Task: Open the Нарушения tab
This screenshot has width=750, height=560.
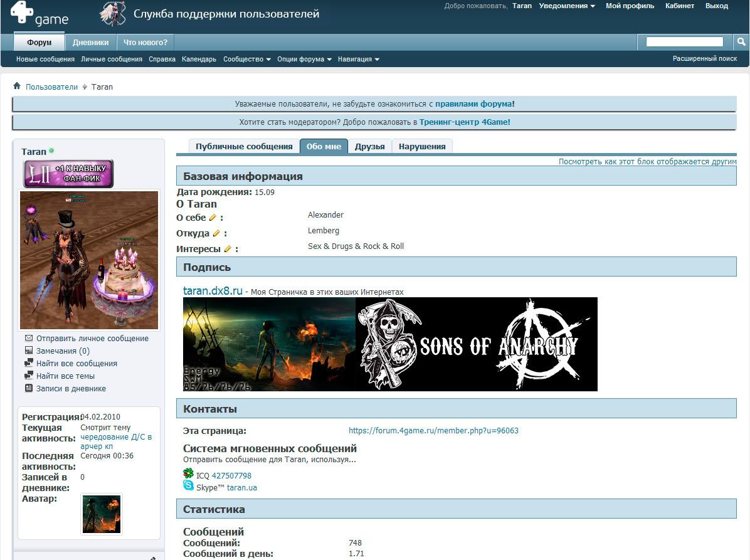Action: [x=421, y=146]
